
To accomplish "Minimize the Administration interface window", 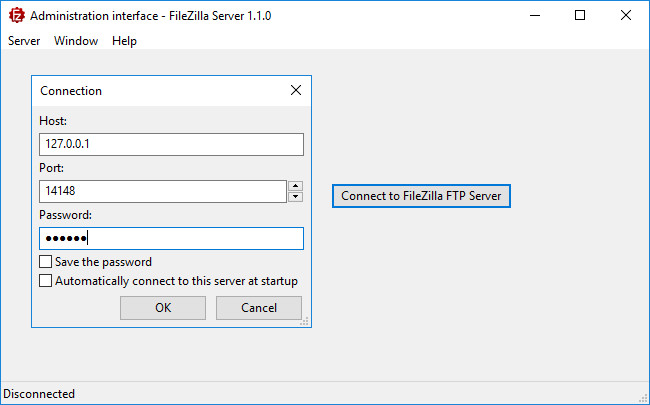I will (534, 16).
